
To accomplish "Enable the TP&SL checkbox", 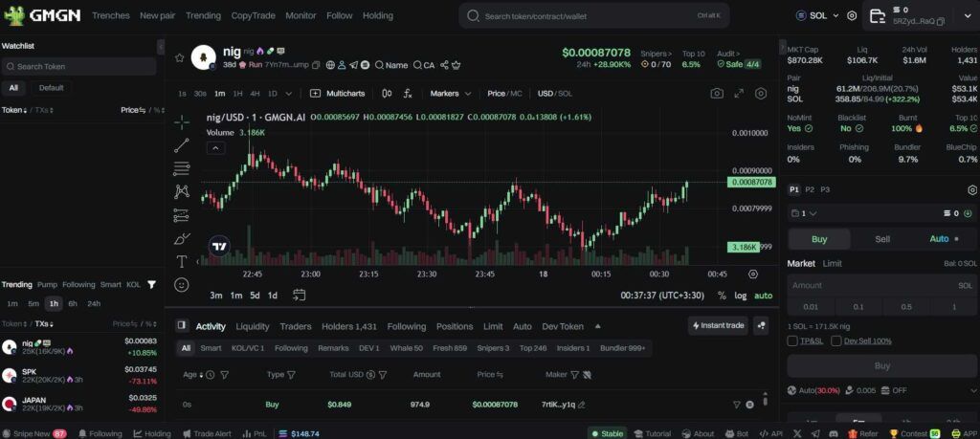I will [x=792, y=340].
